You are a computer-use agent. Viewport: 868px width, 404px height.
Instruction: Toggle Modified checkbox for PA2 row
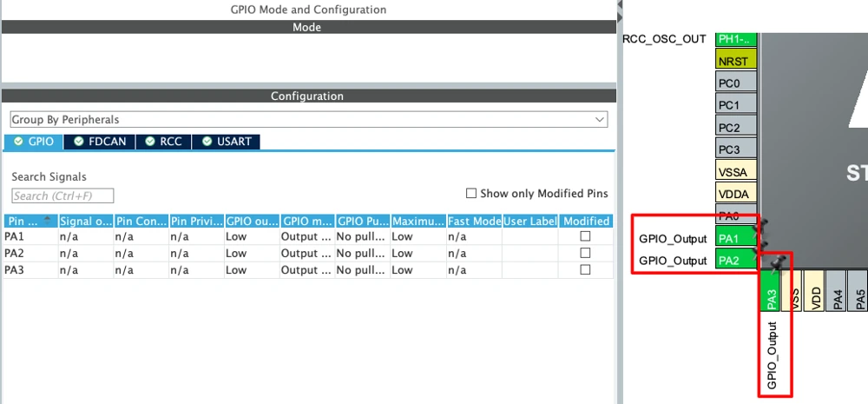(x=584, y=253)
